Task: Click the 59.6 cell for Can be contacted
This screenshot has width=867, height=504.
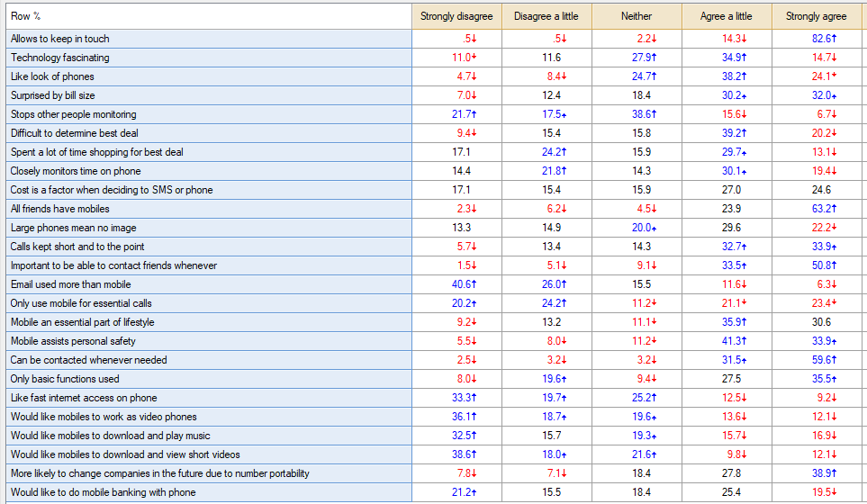Action: (817, 360)
